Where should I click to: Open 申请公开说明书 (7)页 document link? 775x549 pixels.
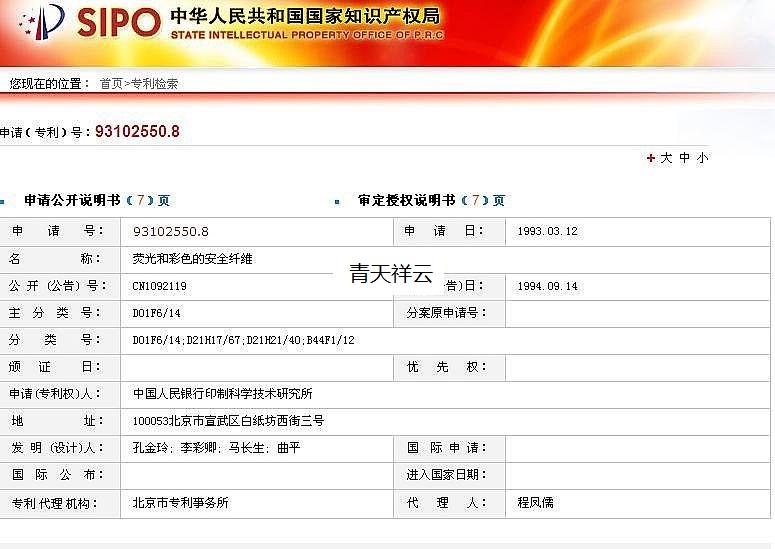[97, 200]
